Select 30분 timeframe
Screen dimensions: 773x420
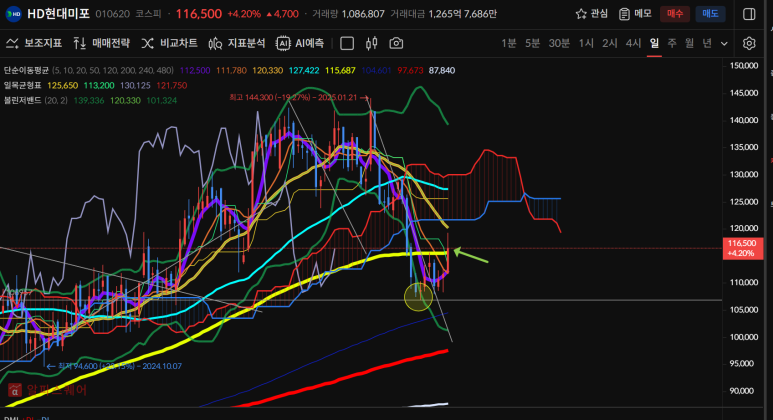click(560, 43)
